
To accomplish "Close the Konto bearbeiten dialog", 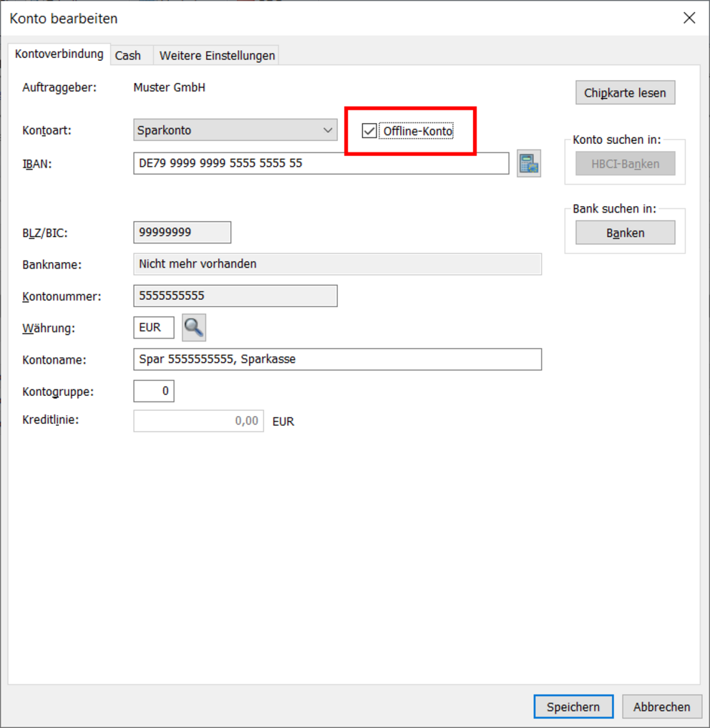I will [x=689, y=18].
